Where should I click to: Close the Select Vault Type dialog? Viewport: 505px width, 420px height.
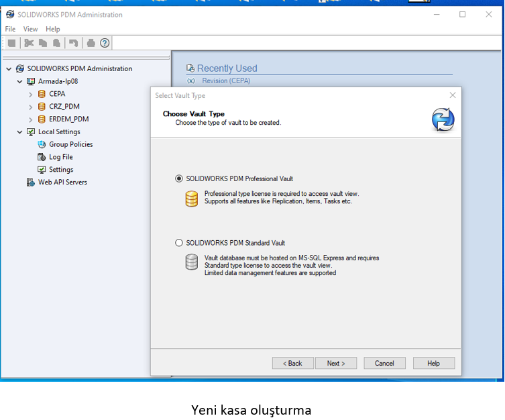[453, 95]
